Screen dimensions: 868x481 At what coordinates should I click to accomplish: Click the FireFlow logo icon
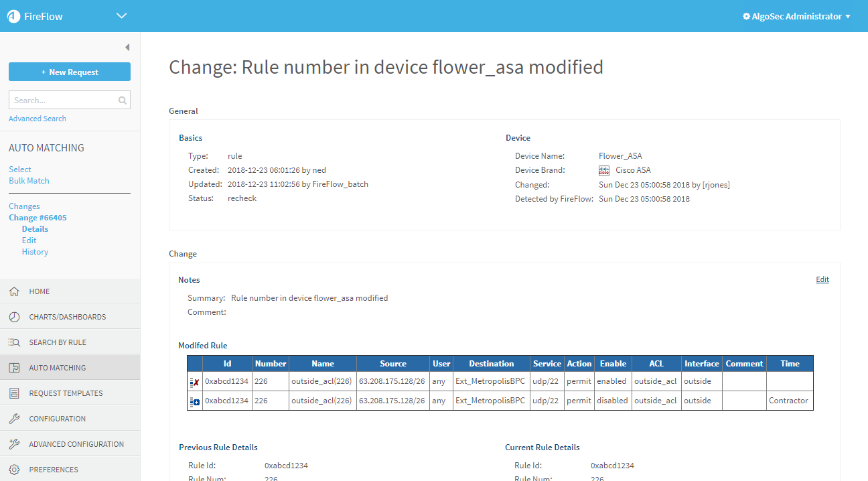coord(13,16)
